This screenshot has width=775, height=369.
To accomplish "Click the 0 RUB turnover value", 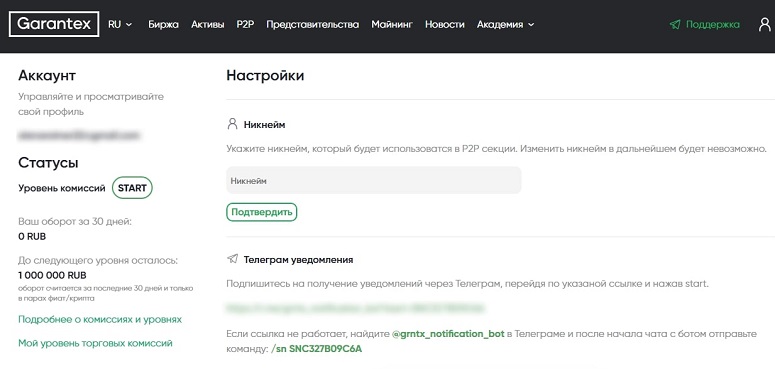I will coord(32,237).
